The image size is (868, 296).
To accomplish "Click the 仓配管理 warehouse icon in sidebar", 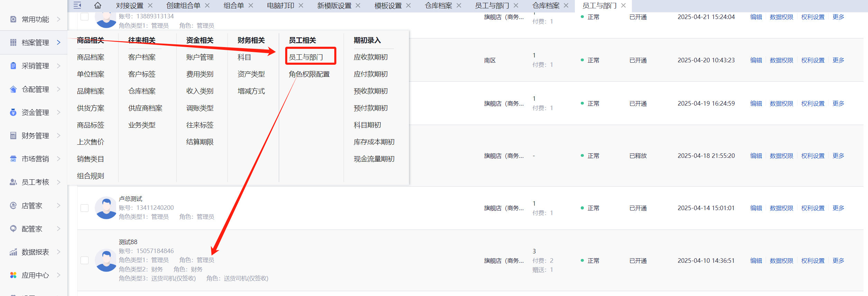I will 13,89.
